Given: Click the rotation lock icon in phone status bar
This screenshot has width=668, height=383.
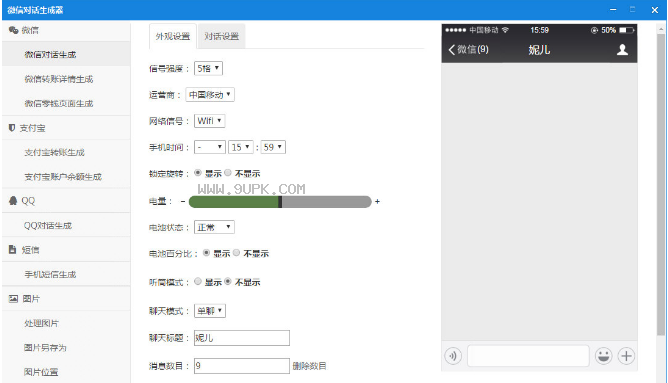Looking at the screenshot, I should point(594,30).
